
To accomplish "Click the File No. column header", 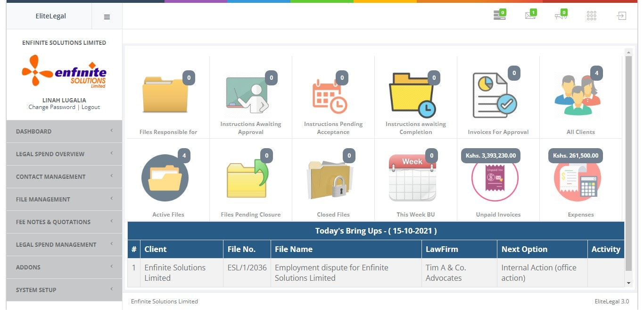I will [247, 249].
